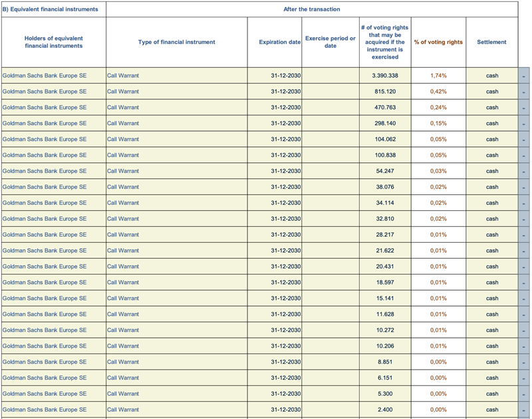The image size is (532, 419).
Task: Click the 470.763 value cell
Action: pyautogui.click(x=385, y=108)
